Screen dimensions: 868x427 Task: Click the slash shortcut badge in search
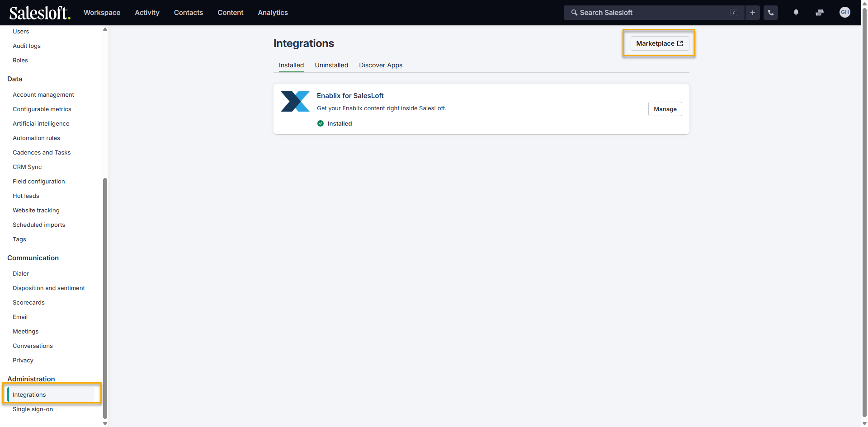[734, 13]
